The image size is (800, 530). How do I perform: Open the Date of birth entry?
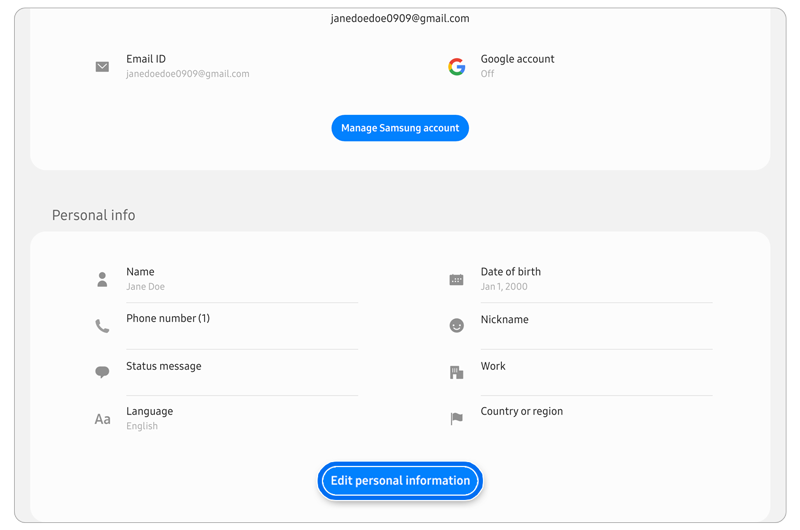pyautogui.click(x=511, y=279)
